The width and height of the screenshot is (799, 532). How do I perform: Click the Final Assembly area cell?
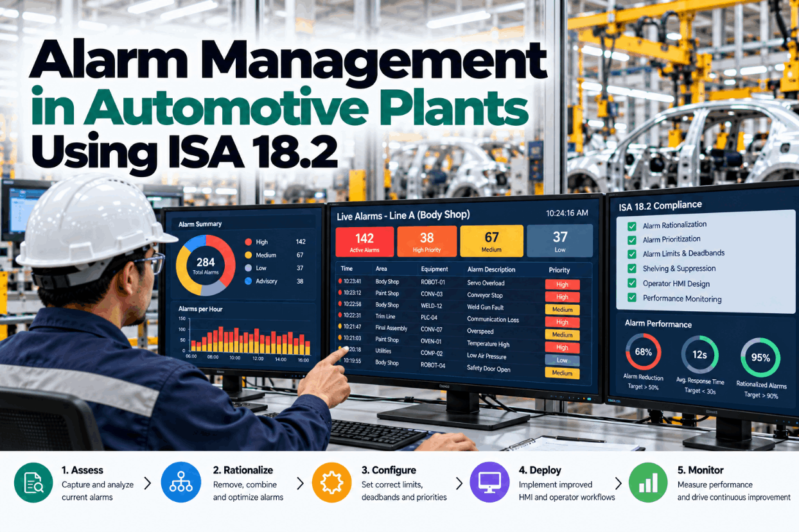click(391, 328)
